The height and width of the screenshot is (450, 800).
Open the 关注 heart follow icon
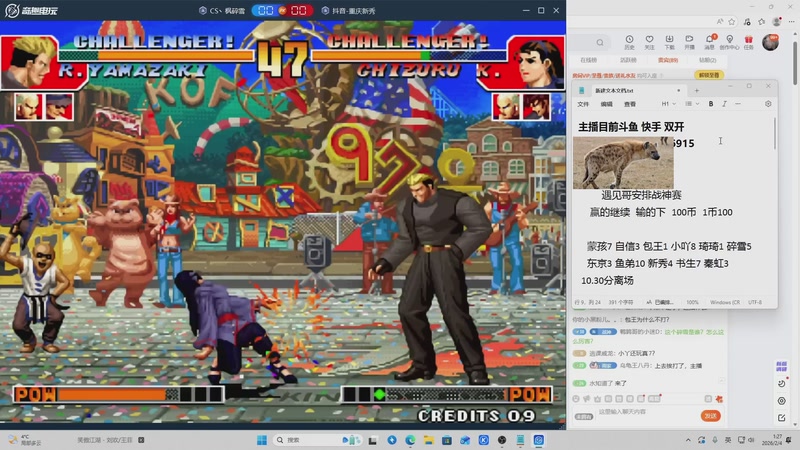pyautogui.click(x=649, y=42)
